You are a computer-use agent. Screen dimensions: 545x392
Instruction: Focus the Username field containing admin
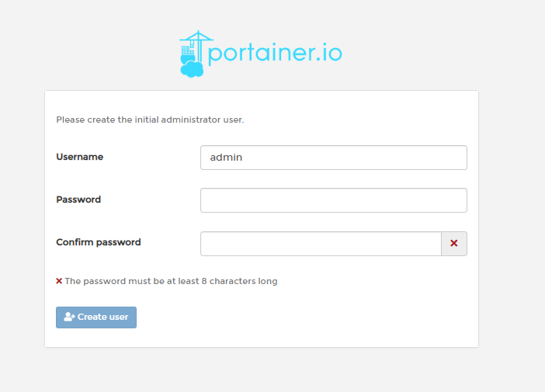pos(334,158)
